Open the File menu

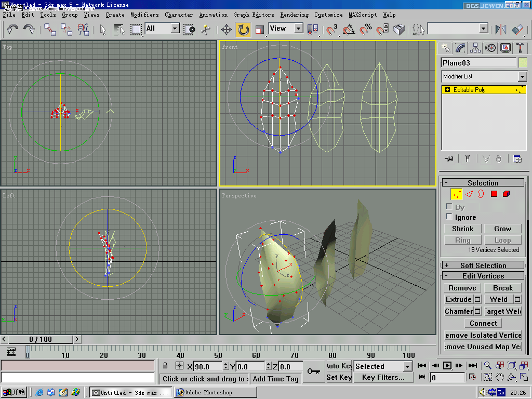pyautogui.click(x=9, y=15)
